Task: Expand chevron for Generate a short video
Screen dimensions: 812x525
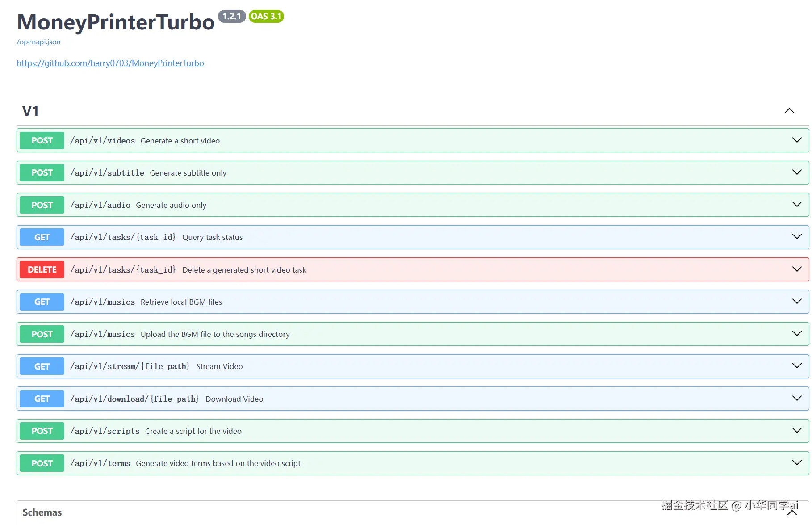Action: point(797,140)
